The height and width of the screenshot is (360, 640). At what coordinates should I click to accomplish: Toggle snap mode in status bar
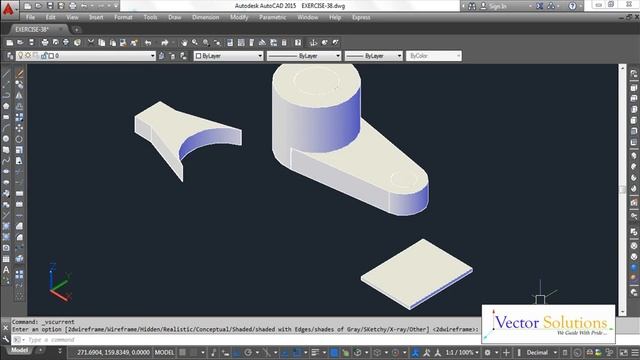(x=193, y=352)
